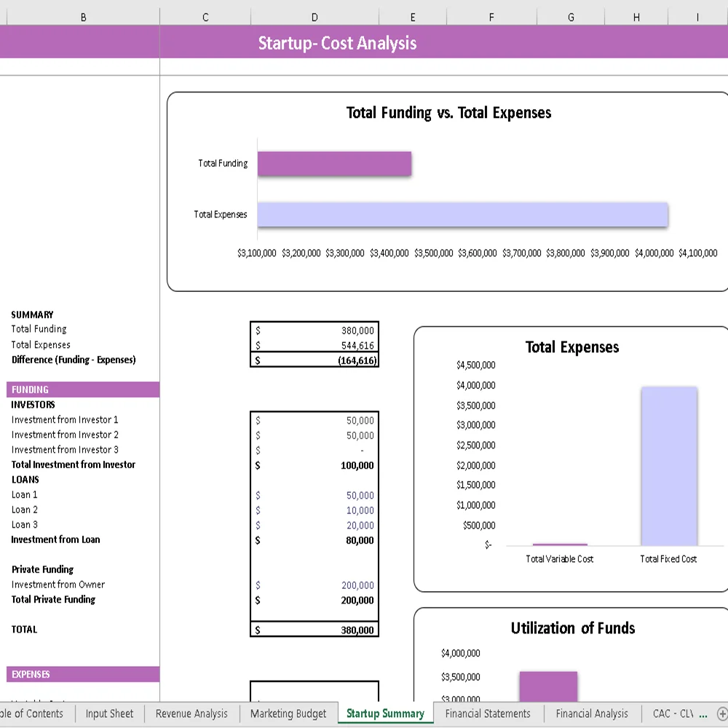Click the Utilization of Funds chart

[x=572, y=628]
